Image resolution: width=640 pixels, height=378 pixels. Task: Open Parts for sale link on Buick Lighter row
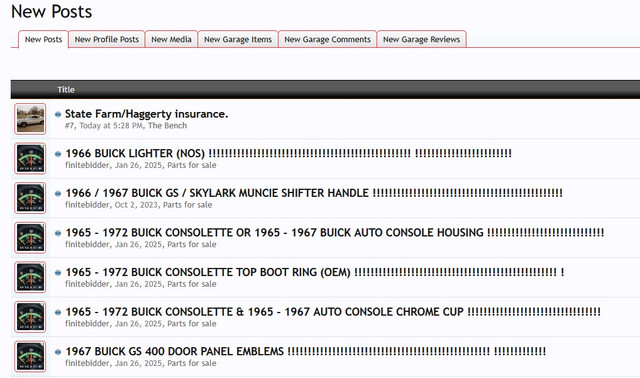coord(192,165)
